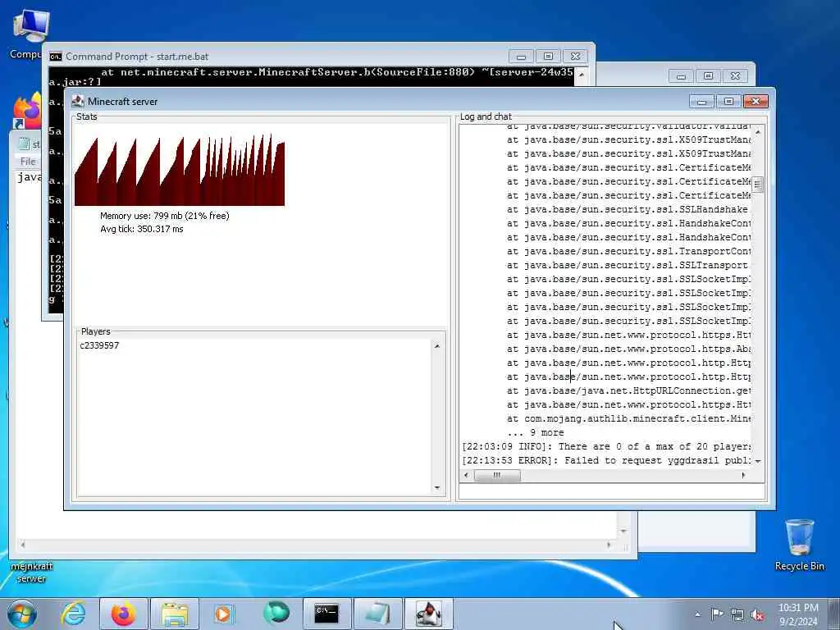This screenshot has width=840, height=630.
Task: Click the java.net.HttpURLConnection log line
Action: [628, 390]
